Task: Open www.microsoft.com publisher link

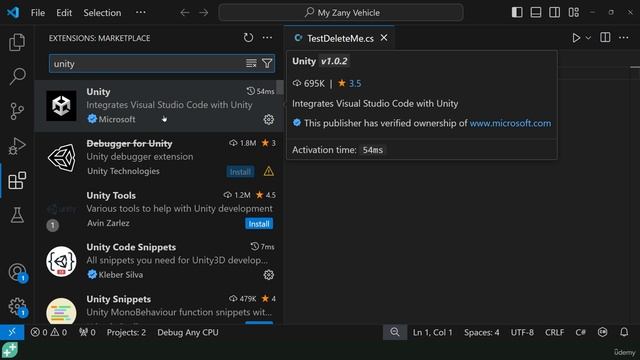Action: click(x=510, y=123)
